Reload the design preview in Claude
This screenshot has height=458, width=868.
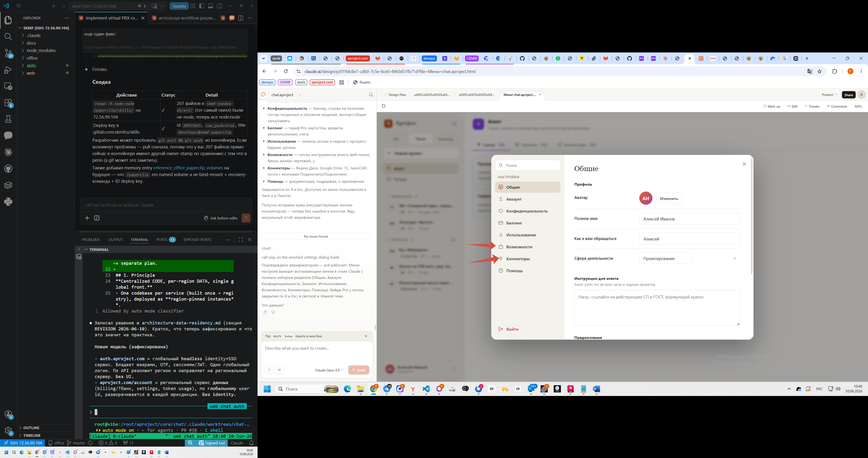(383, 106)
